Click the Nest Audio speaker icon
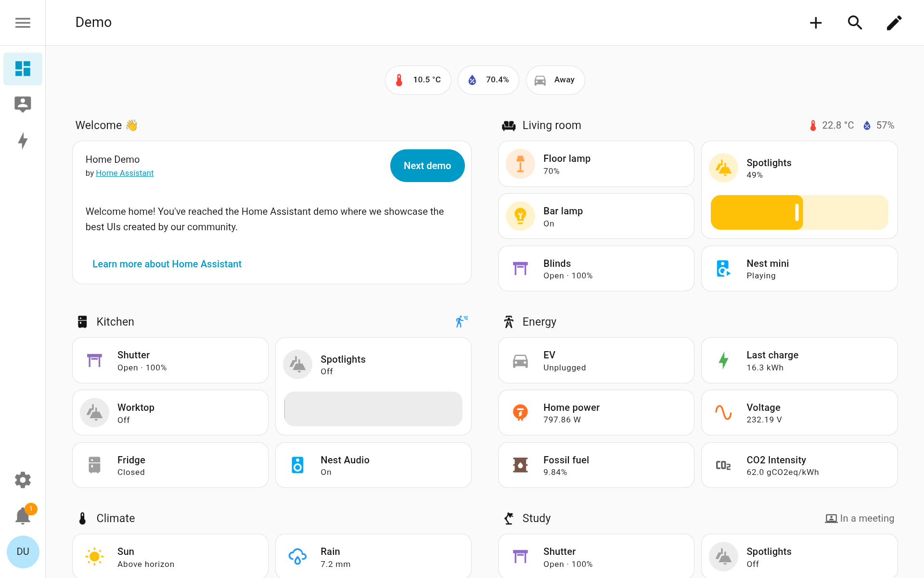Screen dimensions: 924x578 [x=297, y=465]
